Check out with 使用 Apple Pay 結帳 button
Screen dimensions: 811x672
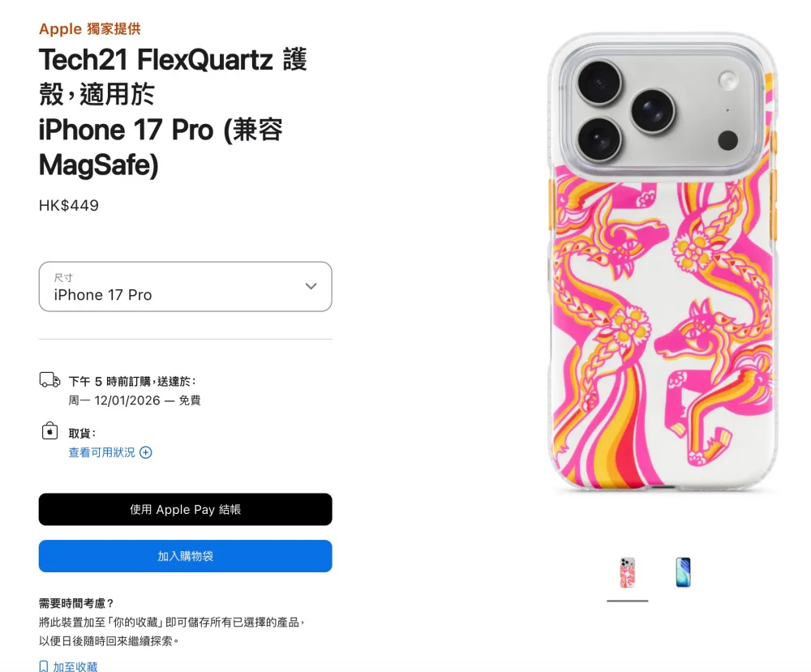coord(185,509)
